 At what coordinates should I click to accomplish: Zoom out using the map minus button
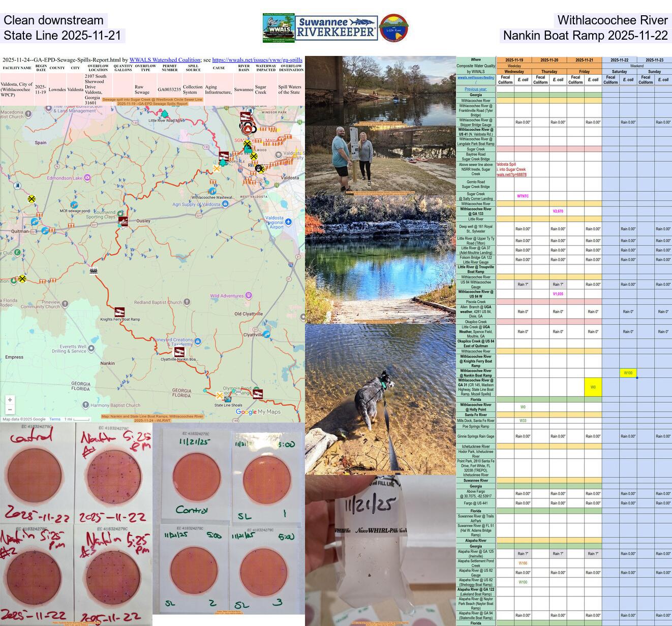point(9,408)
